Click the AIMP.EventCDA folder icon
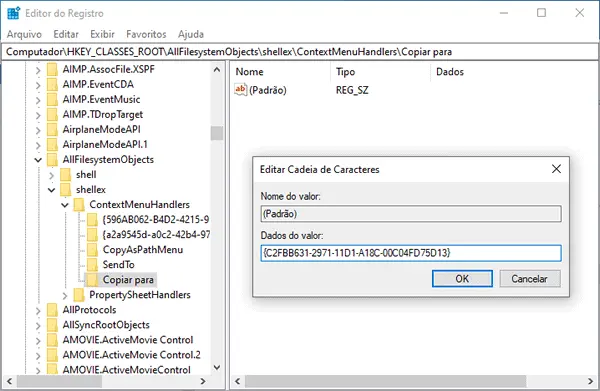 (52, 84)
